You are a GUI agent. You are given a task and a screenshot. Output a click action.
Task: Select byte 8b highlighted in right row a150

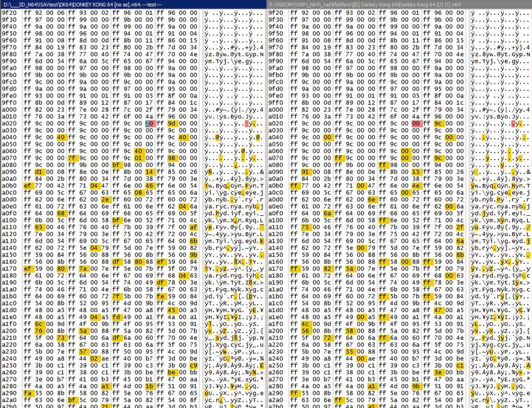[460, 255]
